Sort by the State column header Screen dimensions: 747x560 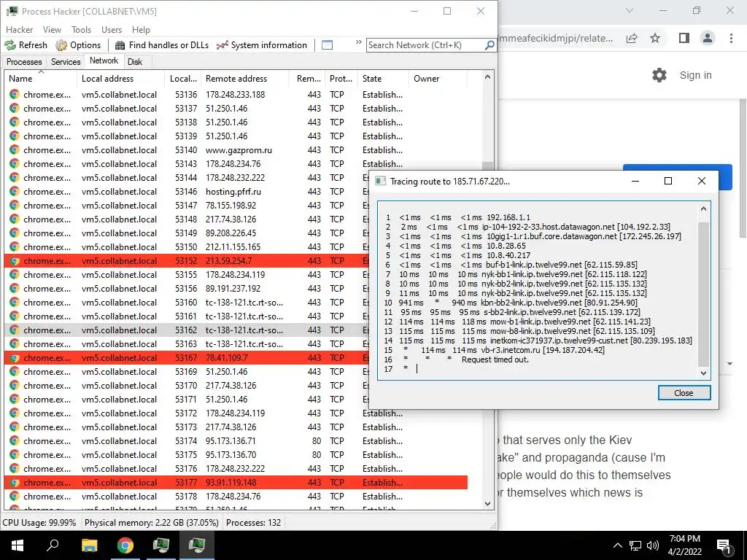[x=383, y=79]
